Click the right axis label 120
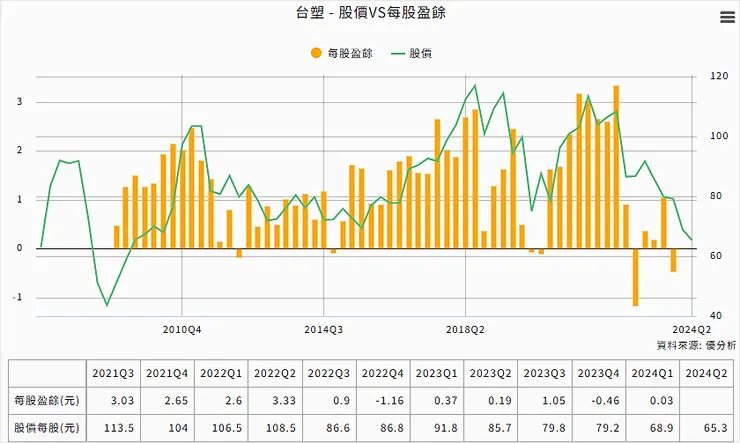The width and height of the screenshot is (740, 443). pos(719,76)
